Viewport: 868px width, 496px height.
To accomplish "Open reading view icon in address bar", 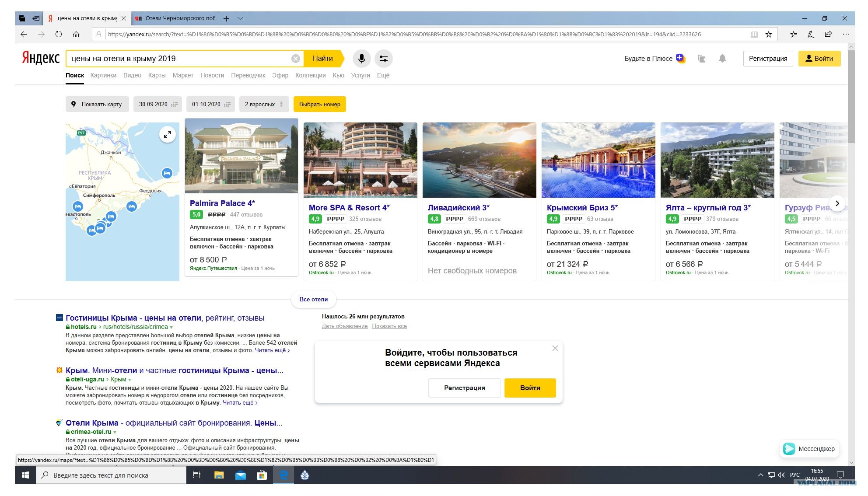I will point(754,34).
